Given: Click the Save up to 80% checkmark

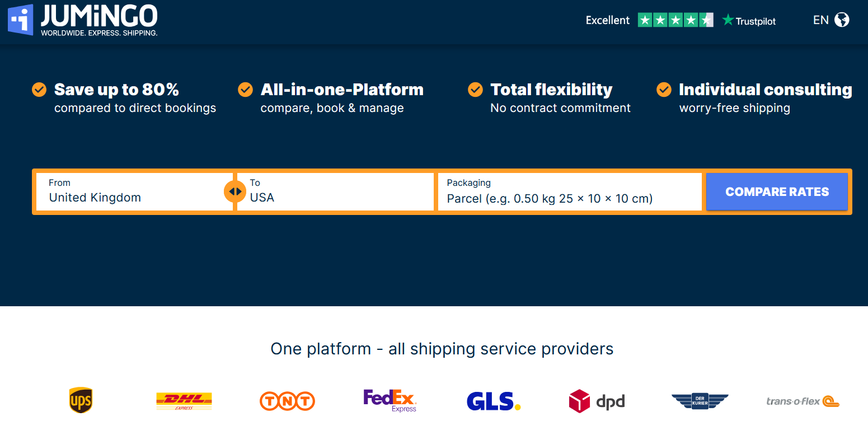Looking at the screenshot, I should click(39, 90).
